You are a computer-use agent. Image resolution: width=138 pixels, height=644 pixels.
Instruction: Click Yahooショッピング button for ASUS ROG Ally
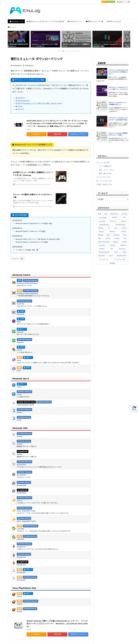(x=78, y=134)
